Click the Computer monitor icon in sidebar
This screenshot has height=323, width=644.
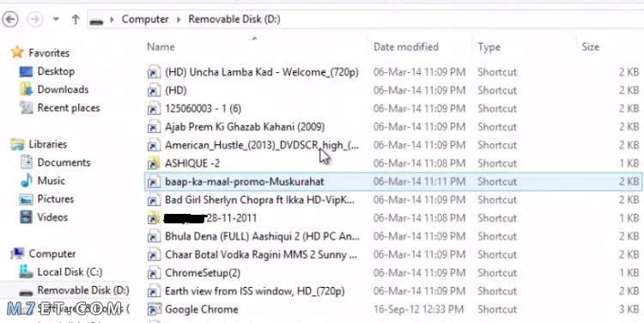(17, 253)
